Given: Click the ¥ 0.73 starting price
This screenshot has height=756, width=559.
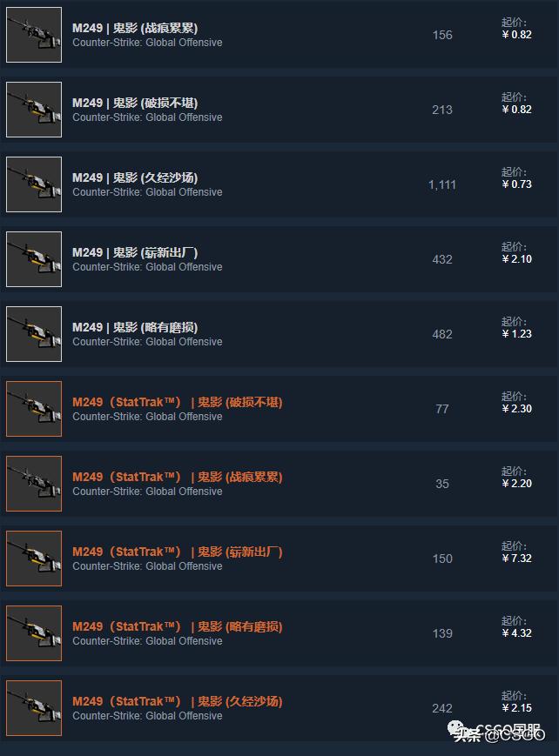Looking at the screenshot, I should pos(516,184).
